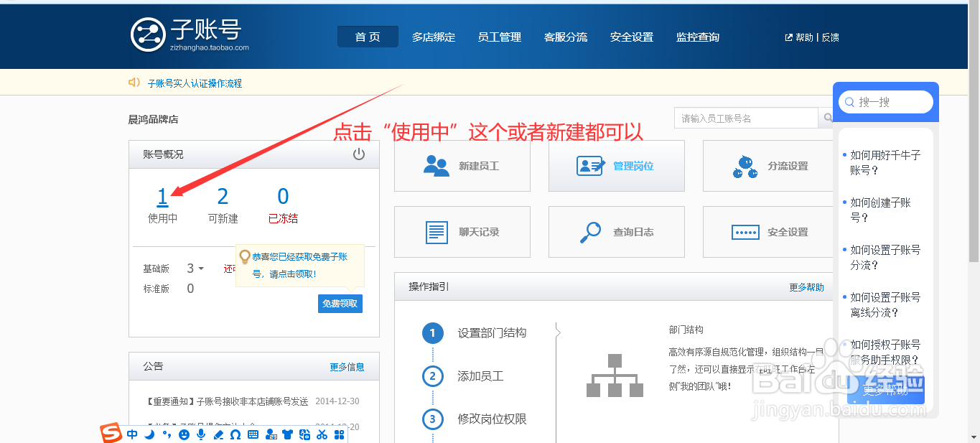980x443 pixels.
Task: Open 如何授权子账号服务助手权限 help topic
Action: click(x=885, y=352)
